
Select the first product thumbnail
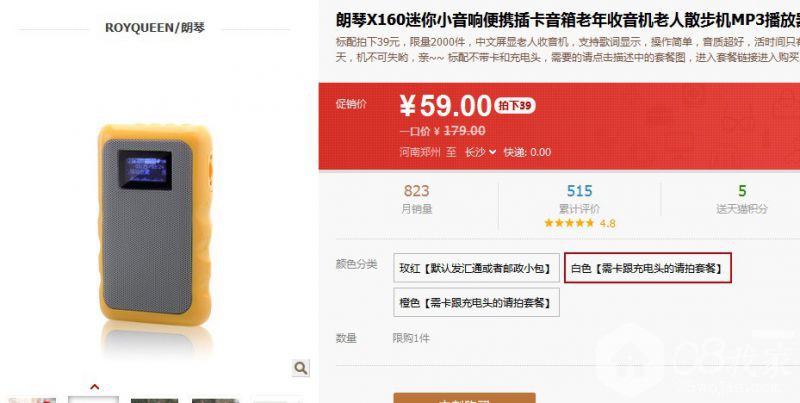tap(32, 400)
